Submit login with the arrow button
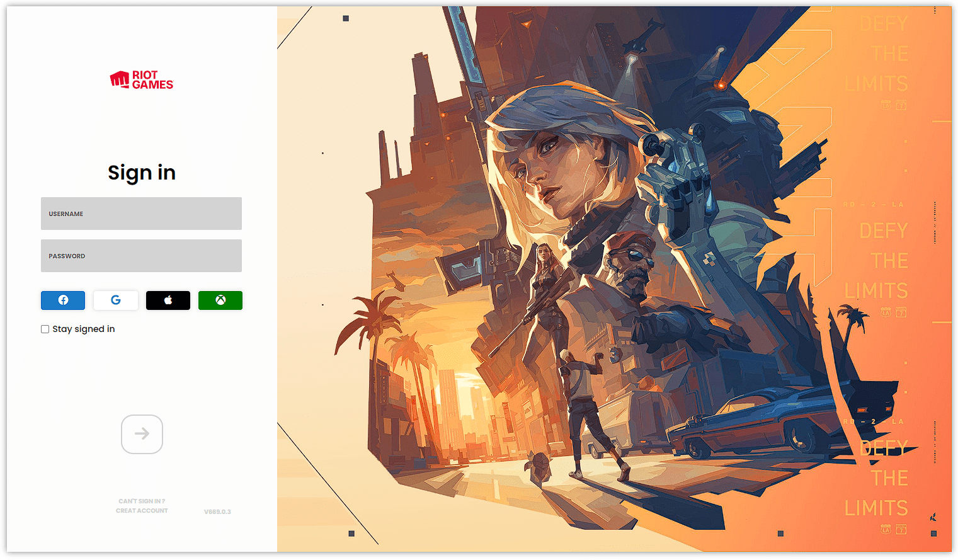Image resolution: width=958 pixels, height=560 pixels. click(142, 434)
